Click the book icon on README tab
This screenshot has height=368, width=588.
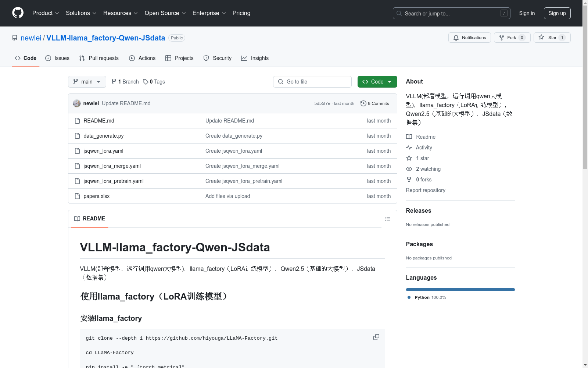[77, 219]
